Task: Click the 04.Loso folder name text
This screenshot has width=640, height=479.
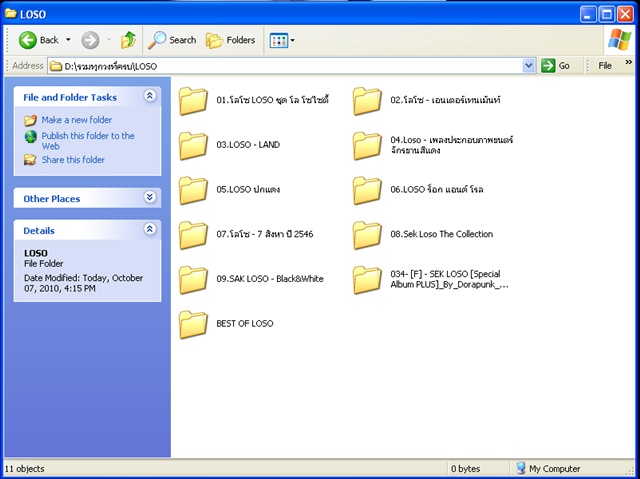Action: click(x=451, y=145)
